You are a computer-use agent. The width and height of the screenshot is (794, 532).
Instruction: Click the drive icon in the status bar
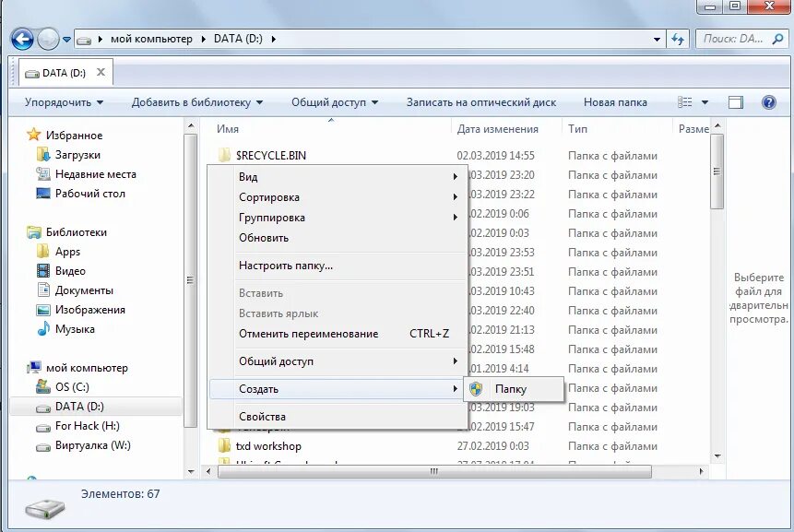coord(45,508)
